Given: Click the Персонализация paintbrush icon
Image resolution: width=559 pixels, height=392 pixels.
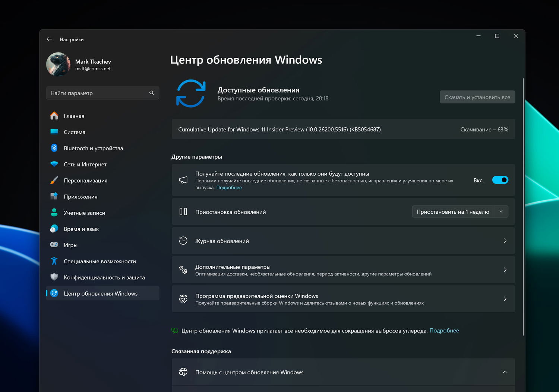Looking at the screenshot, I should click(54, 181).
